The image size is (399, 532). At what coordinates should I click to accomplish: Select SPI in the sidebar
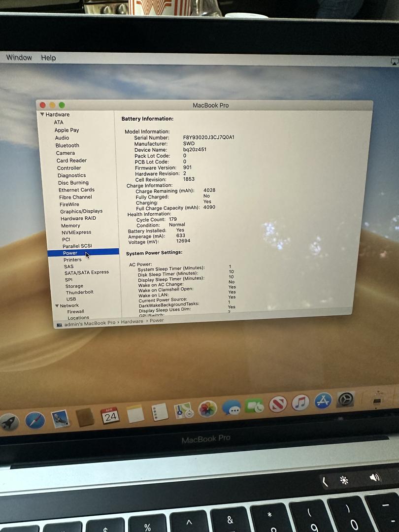68,280
